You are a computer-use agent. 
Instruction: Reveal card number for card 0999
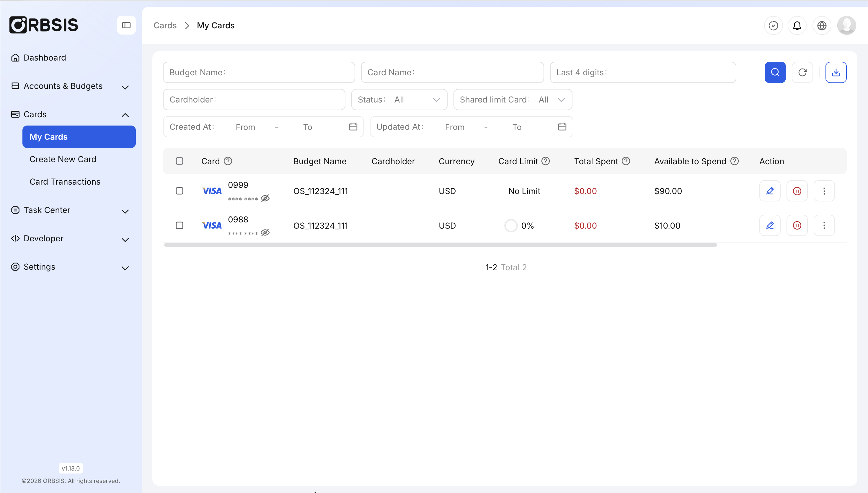pos(265,198)
